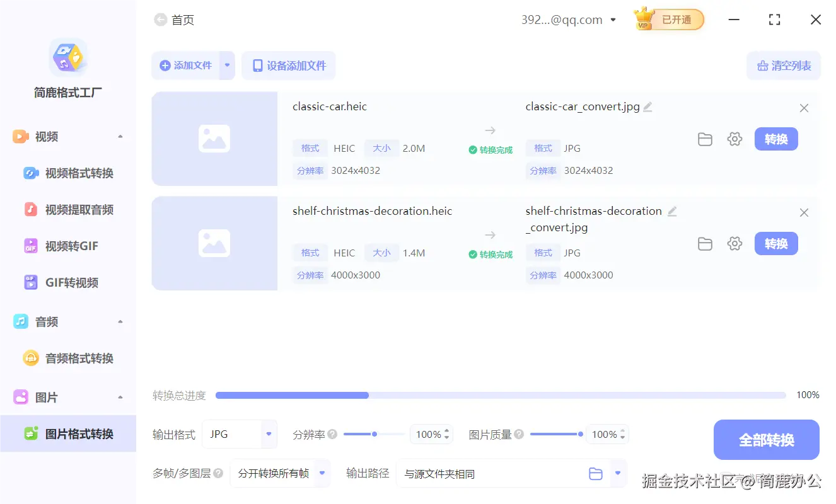836x504 pixels.
Task: Click 全部转换 to convert all files
Action: coord(766,440)
